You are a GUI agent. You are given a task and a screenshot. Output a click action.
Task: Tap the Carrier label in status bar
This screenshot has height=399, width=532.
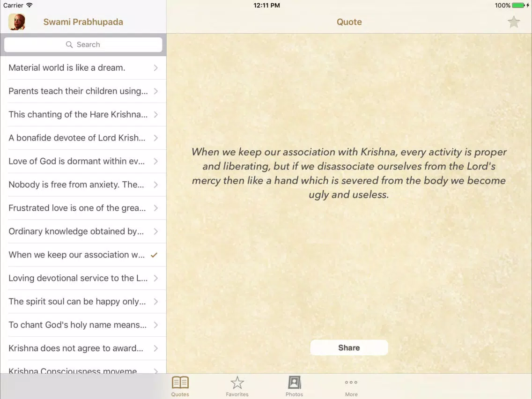coord(13,6)
